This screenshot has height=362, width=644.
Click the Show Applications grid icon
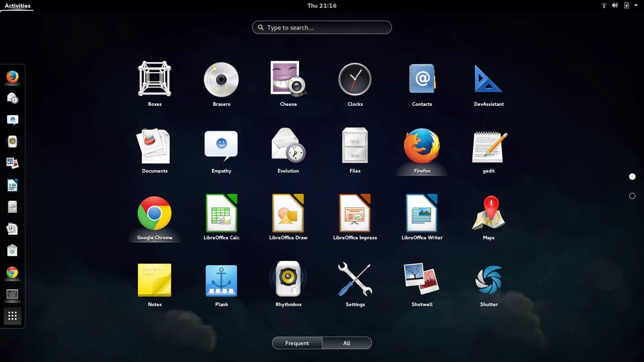pyautogui.click(x=12, y=316)
